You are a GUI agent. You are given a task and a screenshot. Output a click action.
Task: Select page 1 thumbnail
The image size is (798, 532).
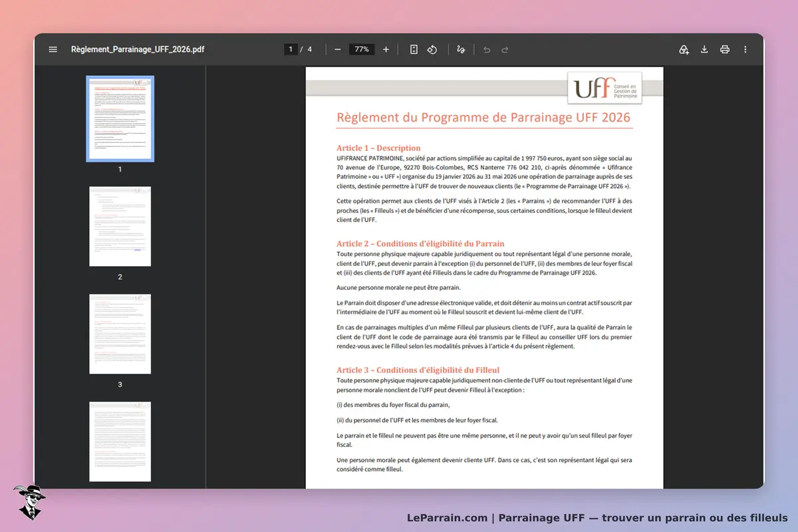click(x=120, y=118)
